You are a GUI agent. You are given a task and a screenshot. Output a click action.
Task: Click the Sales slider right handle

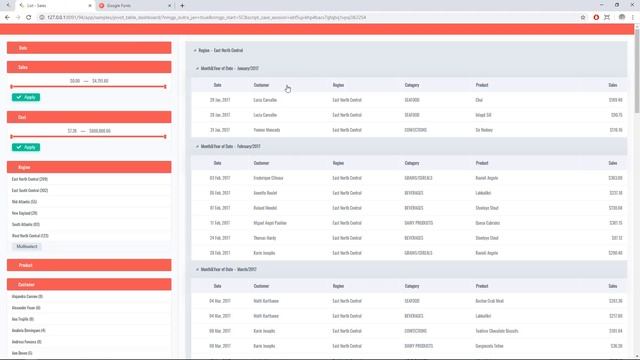tap(165, 87)
